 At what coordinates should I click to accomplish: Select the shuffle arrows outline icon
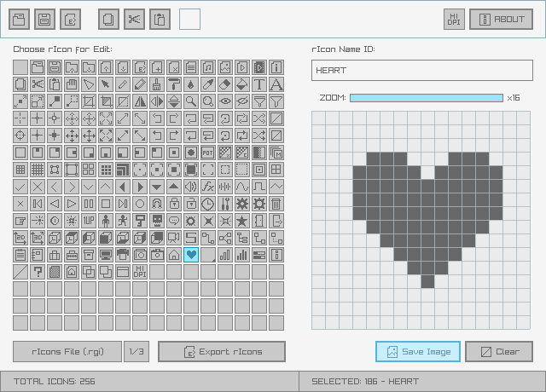(259, 118)
